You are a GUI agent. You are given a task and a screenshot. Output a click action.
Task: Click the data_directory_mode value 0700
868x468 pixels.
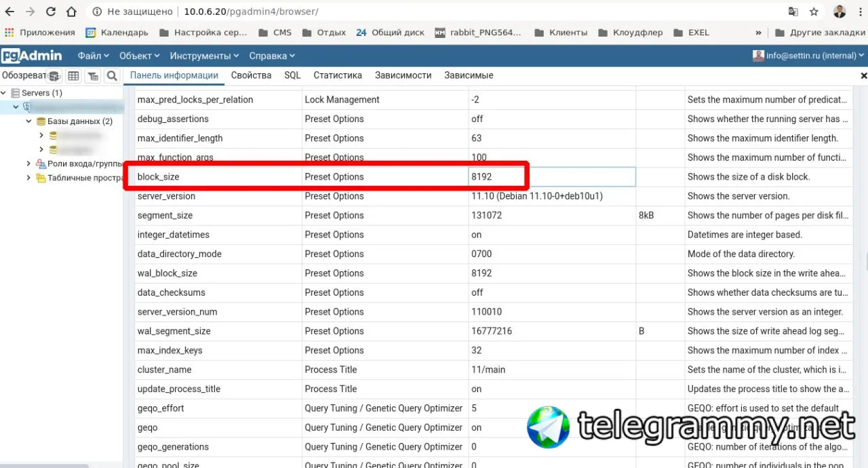(x=481, y=254)
